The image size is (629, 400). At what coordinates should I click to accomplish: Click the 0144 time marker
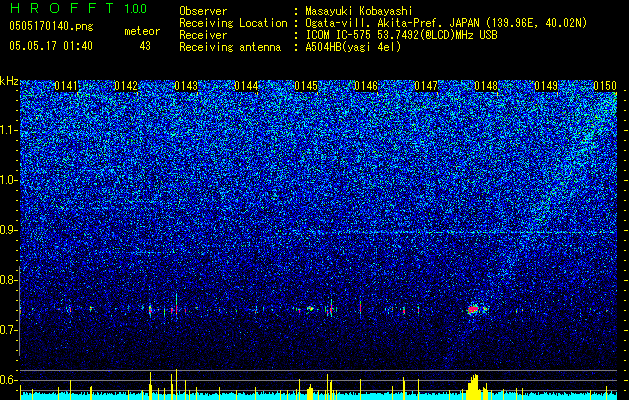pos(246,86)
